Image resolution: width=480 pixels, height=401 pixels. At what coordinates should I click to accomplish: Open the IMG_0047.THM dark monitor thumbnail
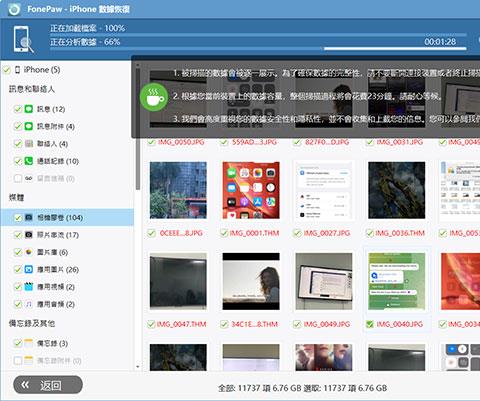(x=178, y=281)
